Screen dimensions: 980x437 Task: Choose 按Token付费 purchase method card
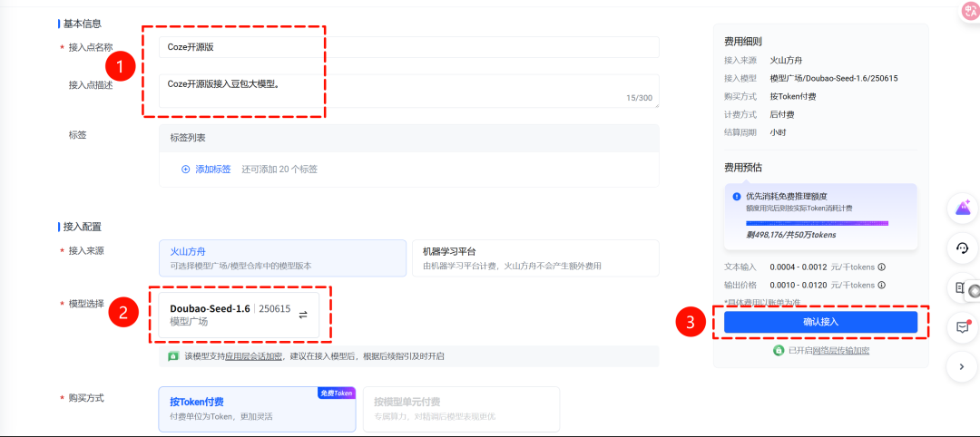[257, 410]
